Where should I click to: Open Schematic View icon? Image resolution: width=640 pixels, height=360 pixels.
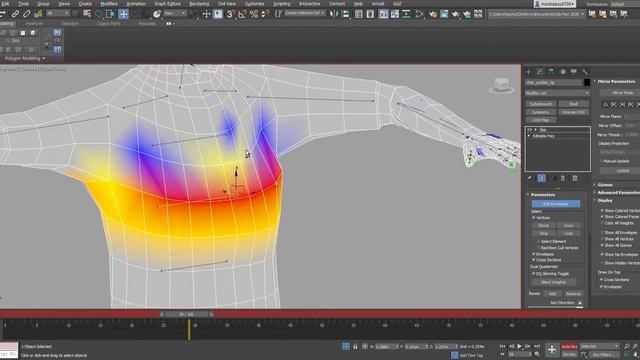coord(407,14)
